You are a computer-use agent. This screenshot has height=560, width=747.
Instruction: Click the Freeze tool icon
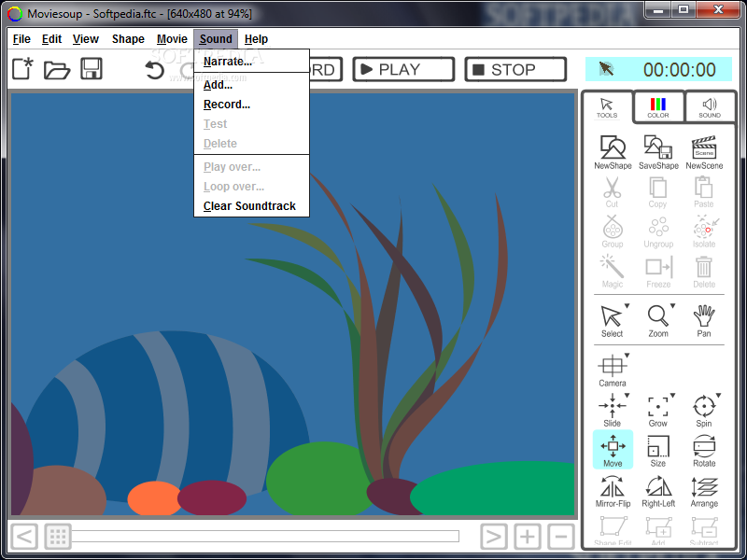(658, 272)
